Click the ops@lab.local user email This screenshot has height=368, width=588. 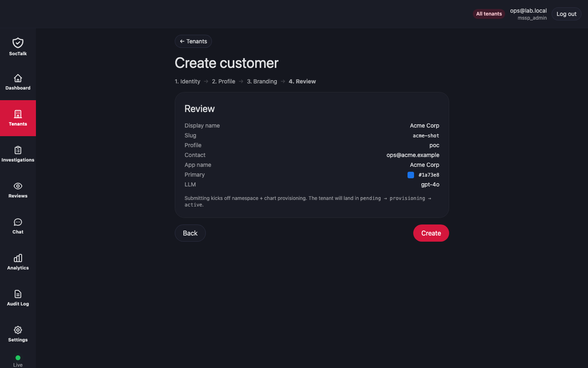coord(528,11)
